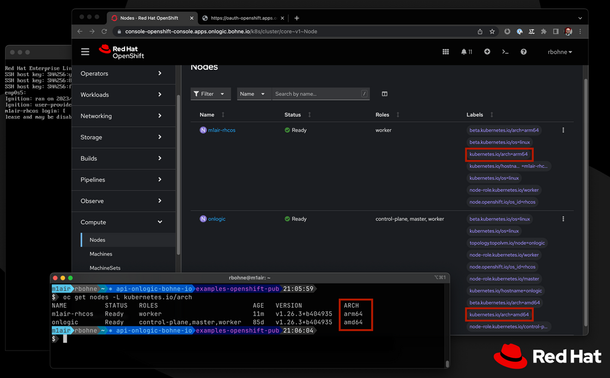The height and width of the screenshot is (378, 610).
Task: Bookmark the page with star icon
Action: tap(492, 32)
